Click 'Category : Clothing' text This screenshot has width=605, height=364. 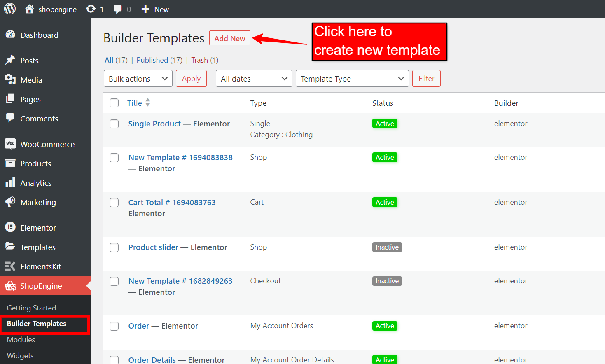click(281, 135)
